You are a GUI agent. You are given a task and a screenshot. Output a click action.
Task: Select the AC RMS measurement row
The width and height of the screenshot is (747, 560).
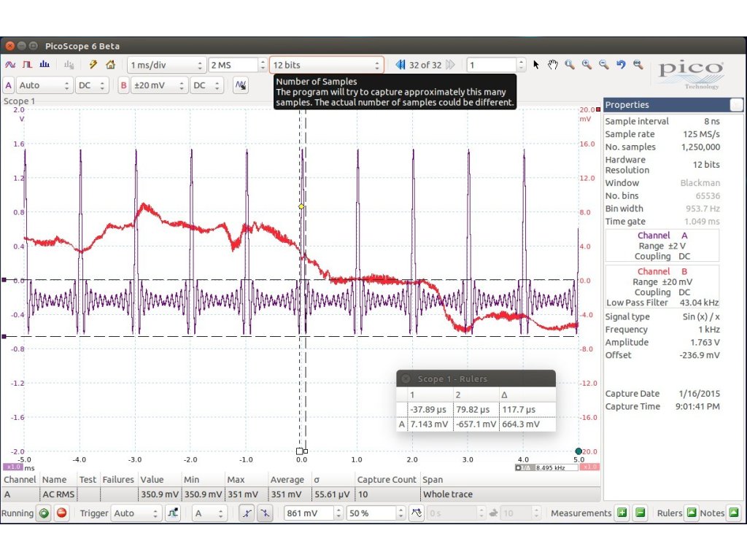(x=301, y=494)
